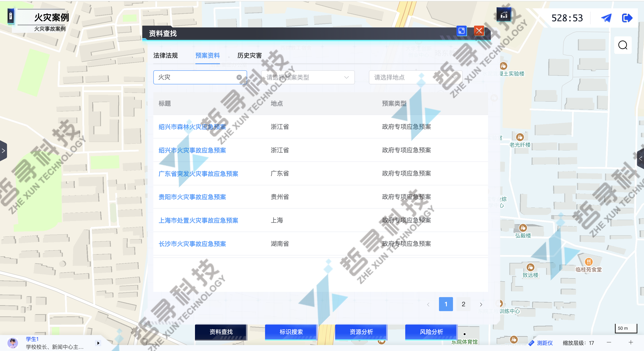Click the 火灾事故案例 subtitle
The width and height of the screenshot is (644, 351).
[50, 29]
